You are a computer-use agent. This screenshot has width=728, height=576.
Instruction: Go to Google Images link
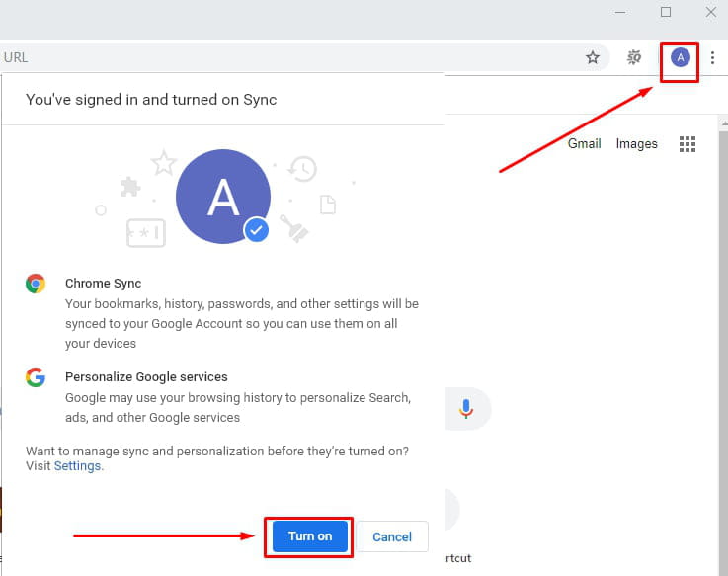(x=636, y=144)
